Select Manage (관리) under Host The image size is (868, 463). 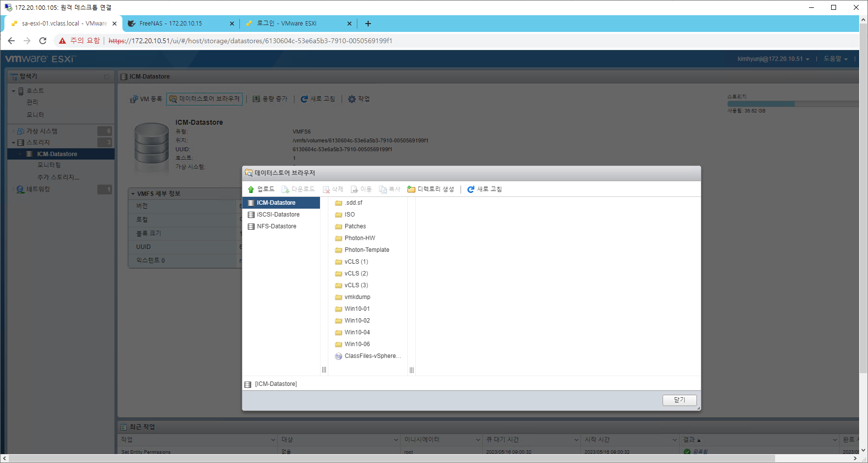point(32,102)
